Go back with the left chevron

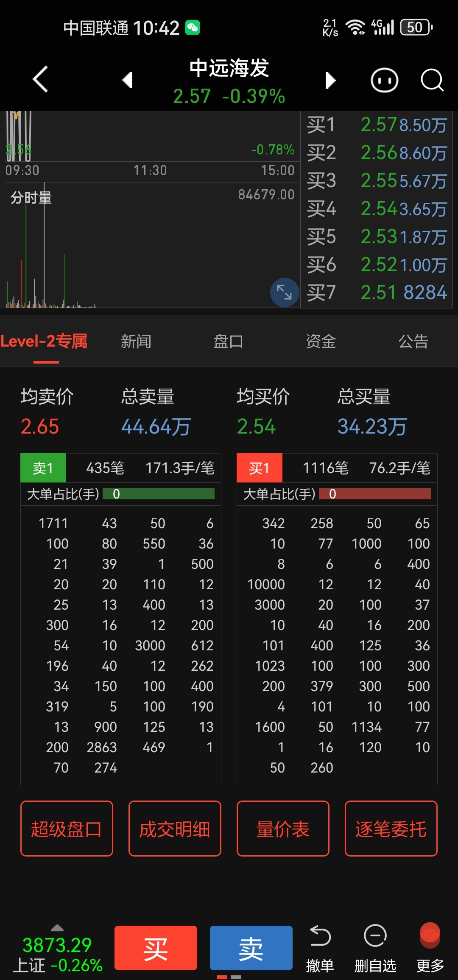point(40,79)
